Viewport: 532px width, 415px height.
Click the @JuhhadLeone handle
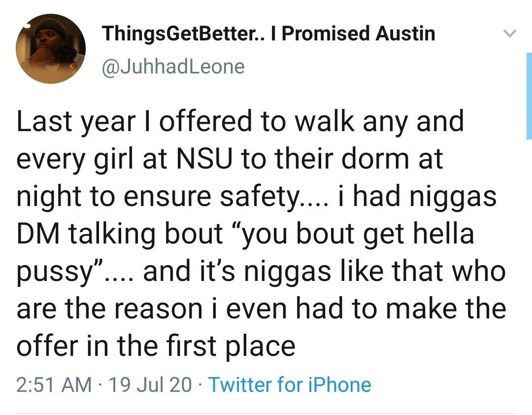(x=172, y=66)
